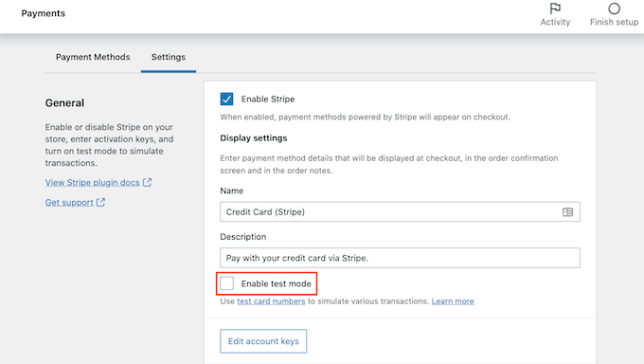Open the View Stripe plugin docs link
The width and height of the screenshot is (644, 364).
pyautogui.click(x=93, y=183)
